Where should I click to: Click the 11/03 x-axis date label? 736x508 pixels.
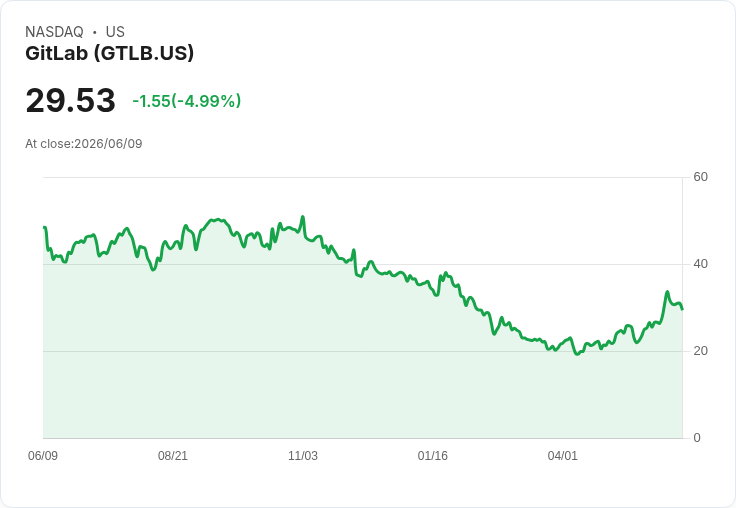pyautogui.click(x=303, y=456)
